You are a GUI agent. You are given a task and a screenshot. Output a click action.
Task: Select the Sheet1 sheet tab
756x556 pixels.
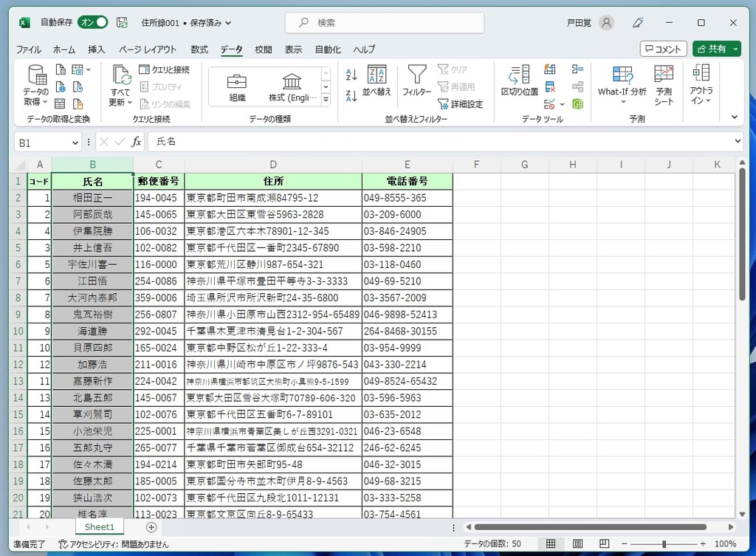click(100, 527)
